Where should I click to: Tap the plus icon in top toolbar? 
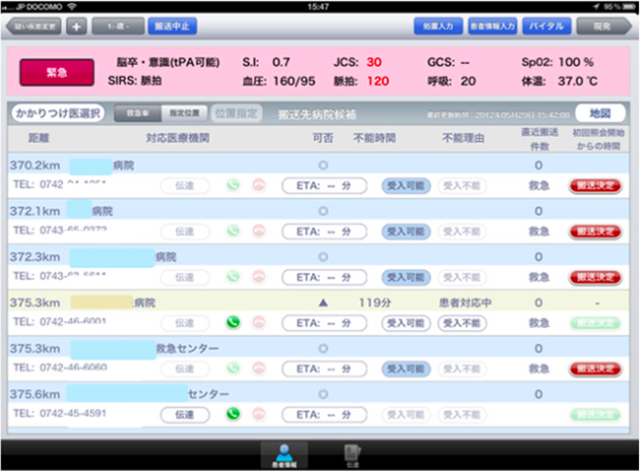[77, 26]
